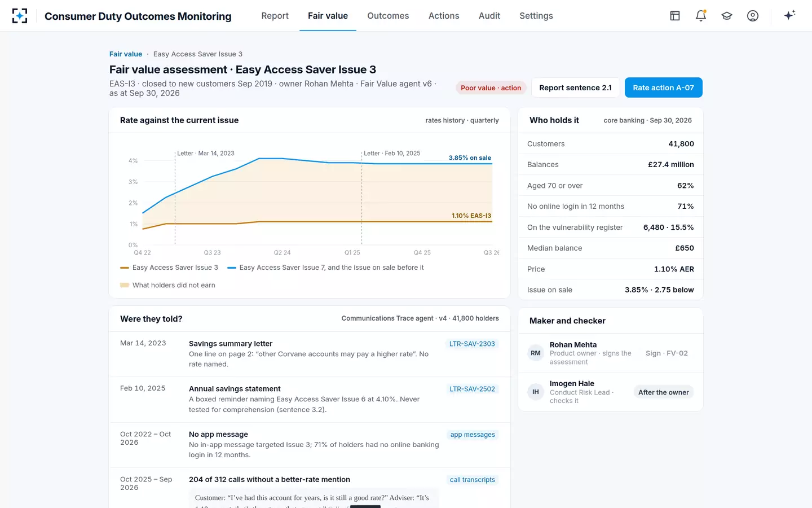This screenshot has height=508, width=812.
Task: Open Report sentence 2.1
Action: coord(575,87)
